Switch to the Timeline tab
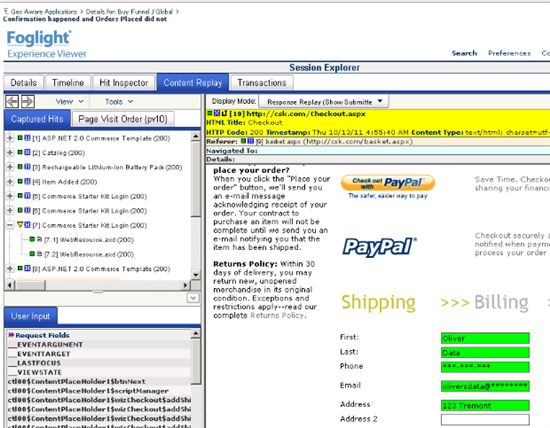 68,83
